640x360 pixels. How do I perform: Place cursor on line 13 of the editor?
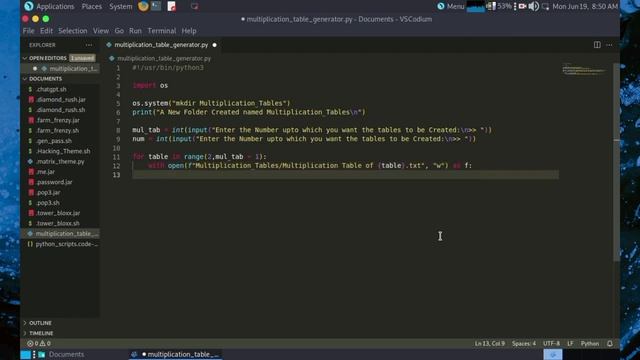coord(345,175)
